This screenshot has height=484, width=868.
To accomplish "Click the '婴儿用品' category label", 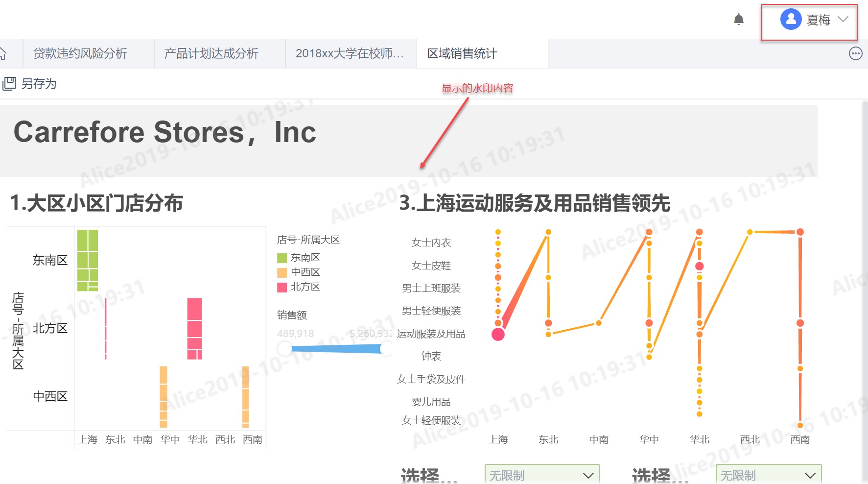I will click(x=431, y=402).
